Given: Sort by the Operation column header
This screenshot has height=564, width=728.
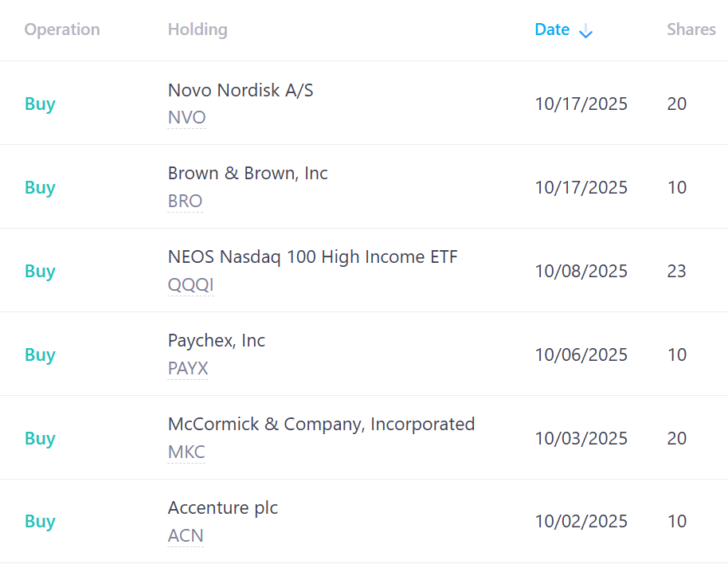Looking at the screenshot, I should (x=62, y=29).
